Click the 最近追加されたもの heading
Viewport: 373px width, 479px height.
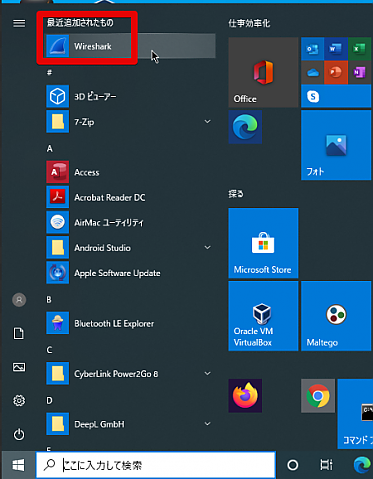[80, 23]
